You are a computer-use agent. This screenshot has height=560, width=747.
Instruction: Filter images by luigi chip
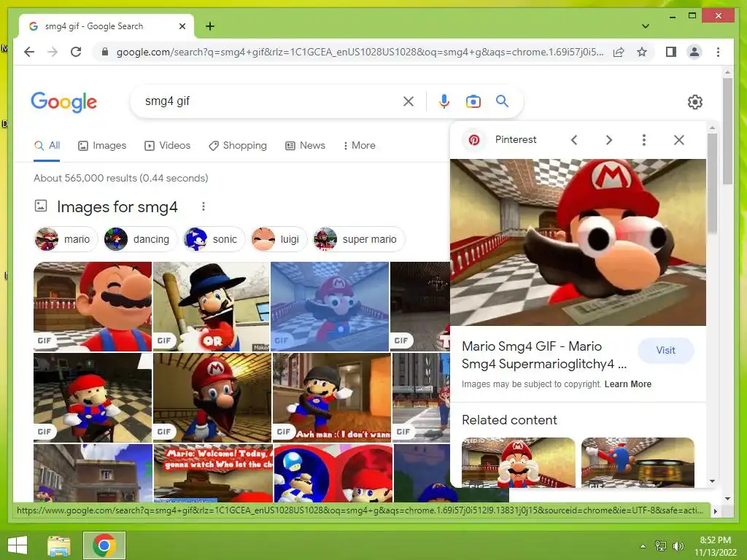point(279,239)
